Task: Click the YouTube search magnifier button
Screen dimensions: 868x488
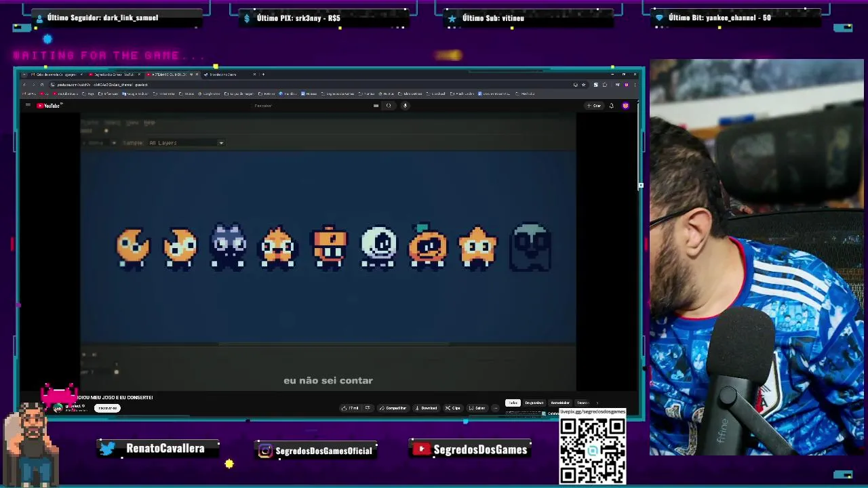Action: (389, 106)
